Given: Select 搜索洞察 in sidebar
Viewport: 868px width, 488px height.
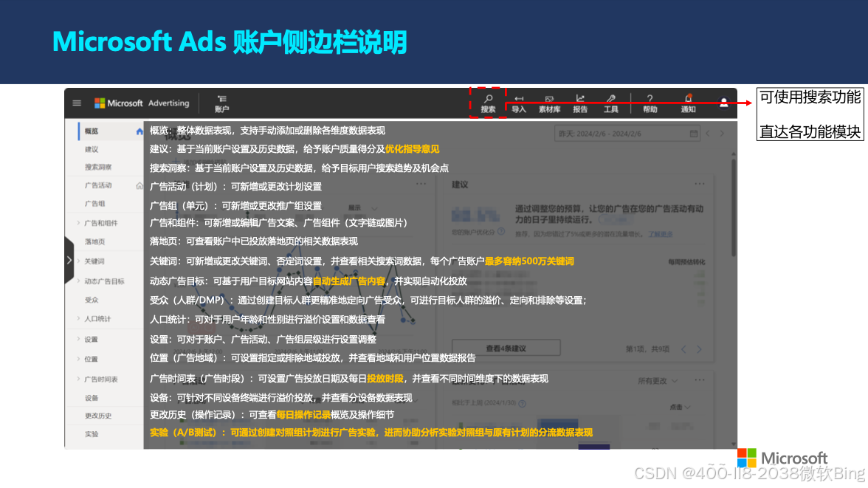Looking at the screenshot, I should (x=98, y=167).
